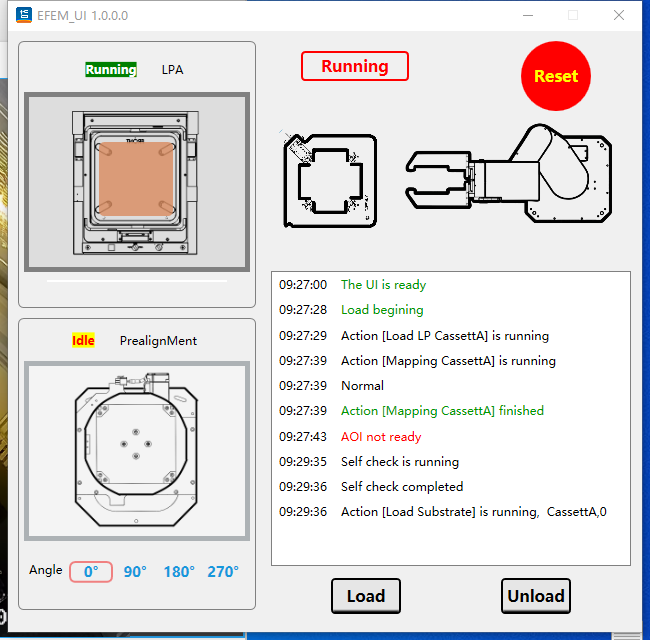Click the 'Normal' log entry

pos(362,386)
